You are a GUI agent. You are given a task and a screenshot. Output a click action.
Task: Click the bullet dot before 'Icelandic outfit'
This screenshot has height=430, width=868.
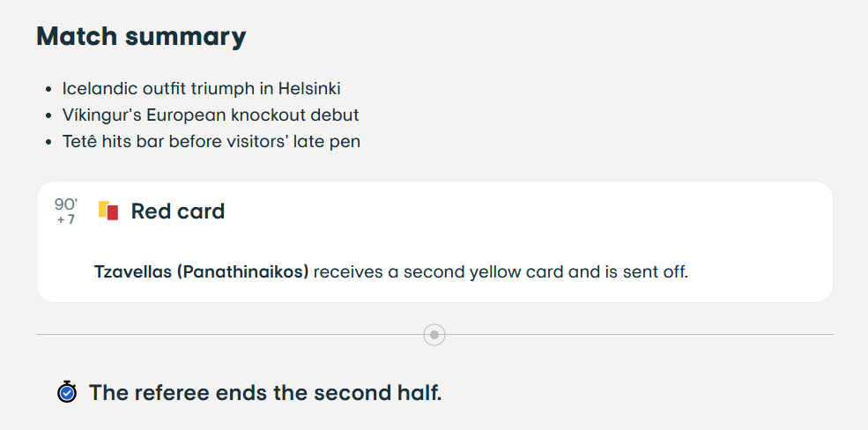point(48,90)
